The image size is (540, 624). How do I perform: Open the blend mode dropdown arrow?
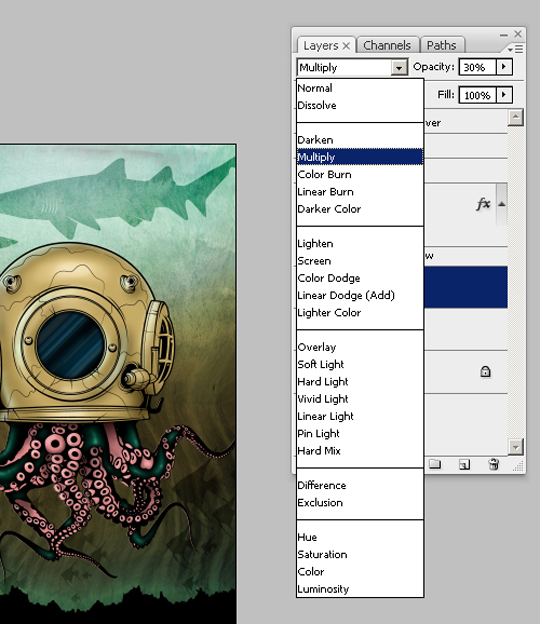399,68
